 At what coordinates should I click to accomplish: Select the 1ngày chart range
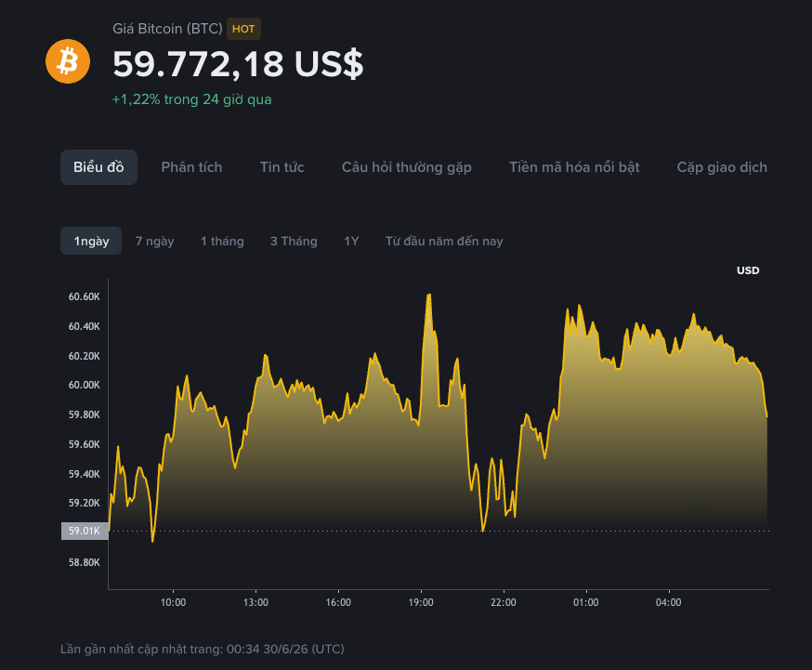click(91, 241)
